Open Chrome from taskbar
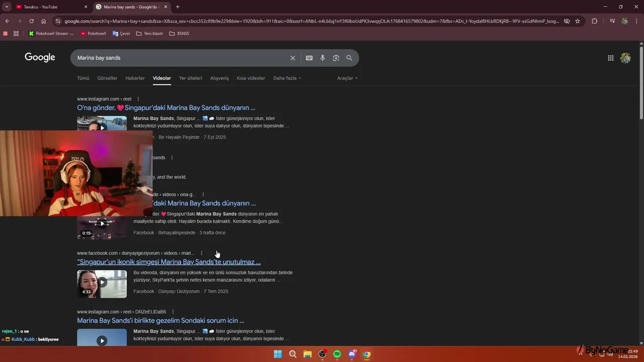The width and height of the screenshot is (644, 362). click(367, 354)
